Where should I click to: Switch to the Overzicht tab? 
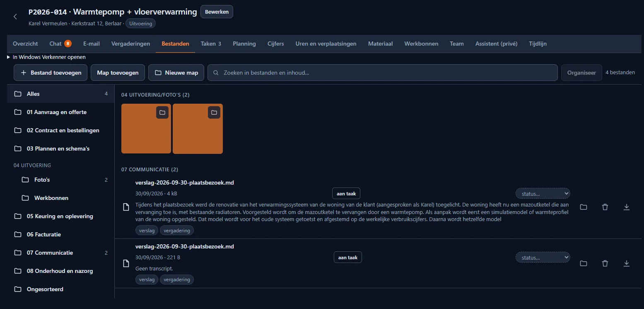point(25,44)
